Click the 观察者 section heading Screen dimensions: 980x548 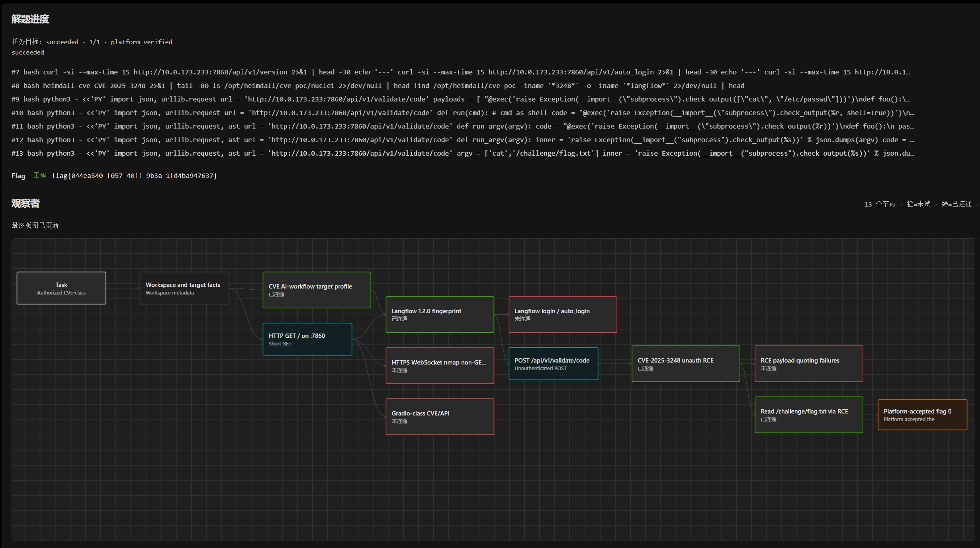tap(25, 203)
